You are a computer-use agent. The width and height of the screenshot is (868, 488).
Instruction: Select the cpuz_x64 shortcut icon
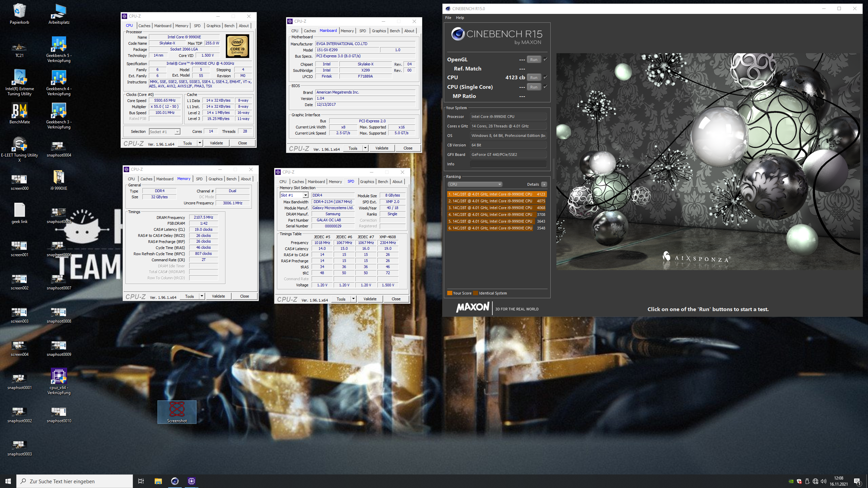pyautogui.click(x=59, y=382)
